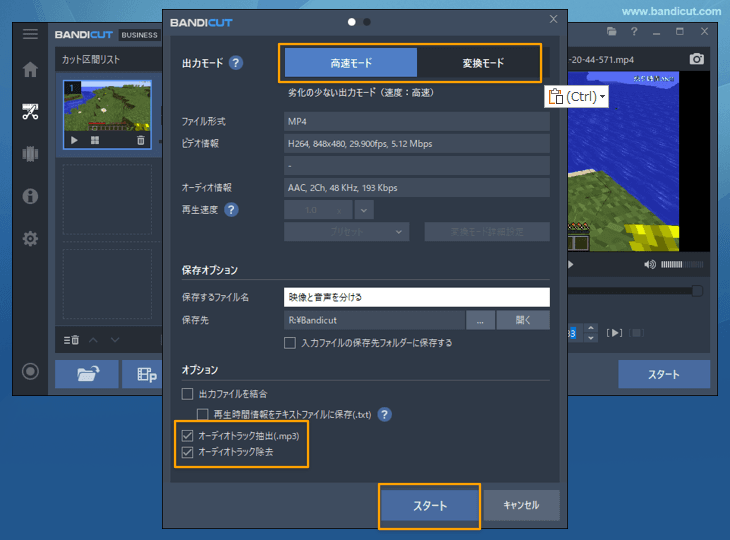The image size is (730, 540).
Task: Enable 出力ファイルを結合 checkbox
Action: pos(187,394)
